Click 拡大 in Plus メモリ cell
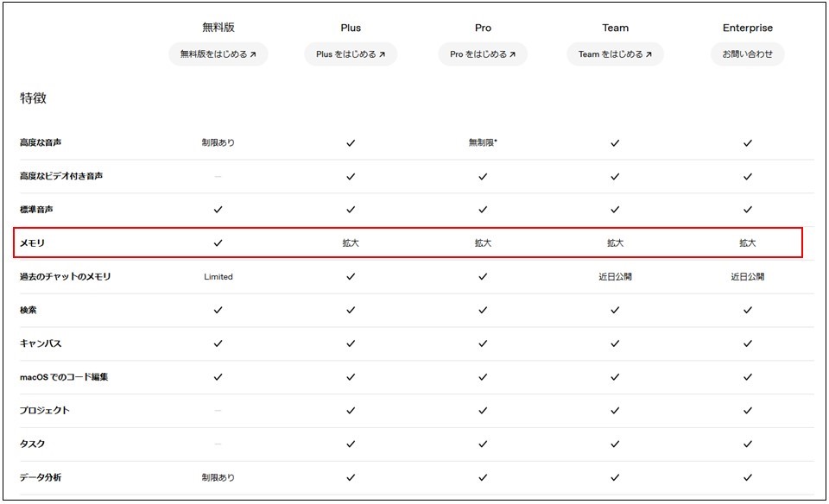The height and width of the screenshot is (504, 829). coord(351,243)
